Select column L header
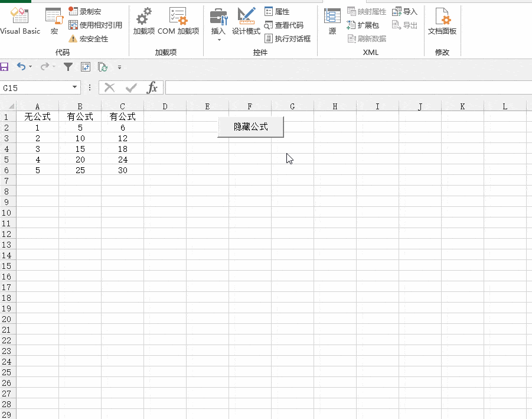This screenshot has height=419, width=532. [x=505, y=106]
